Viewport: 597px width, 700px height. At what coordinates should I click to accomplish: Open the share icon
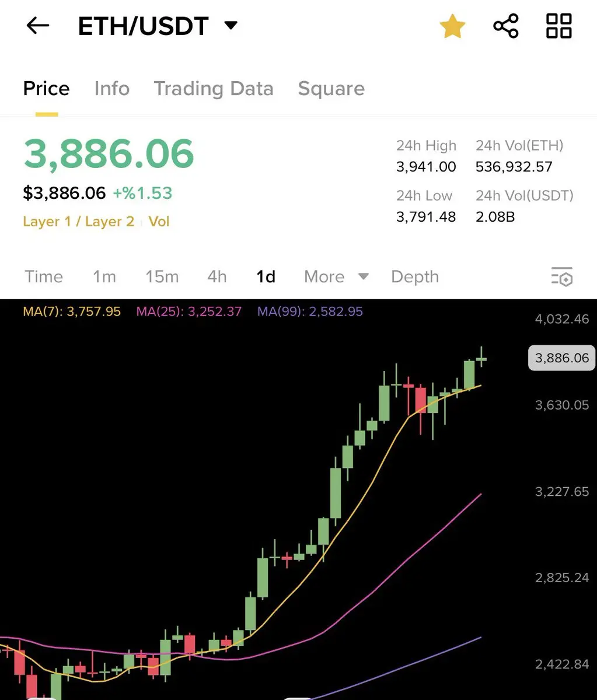click(x=505, y=26)
